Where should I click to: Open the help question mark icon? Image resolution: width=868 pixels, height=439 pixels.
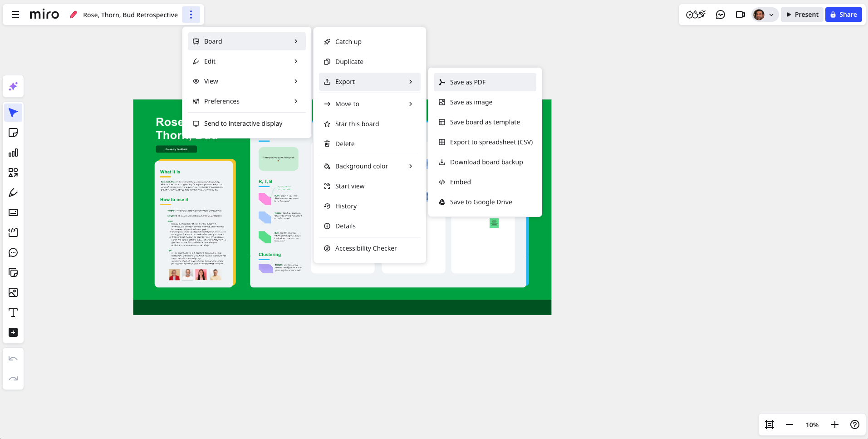coord(854,424)
